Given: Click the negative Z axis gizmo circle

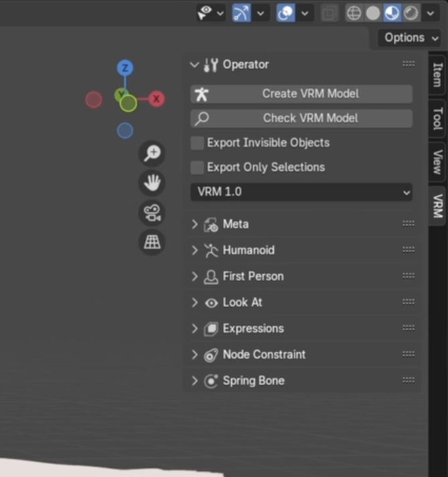Looking at the screenshot, I should (125, 130).
